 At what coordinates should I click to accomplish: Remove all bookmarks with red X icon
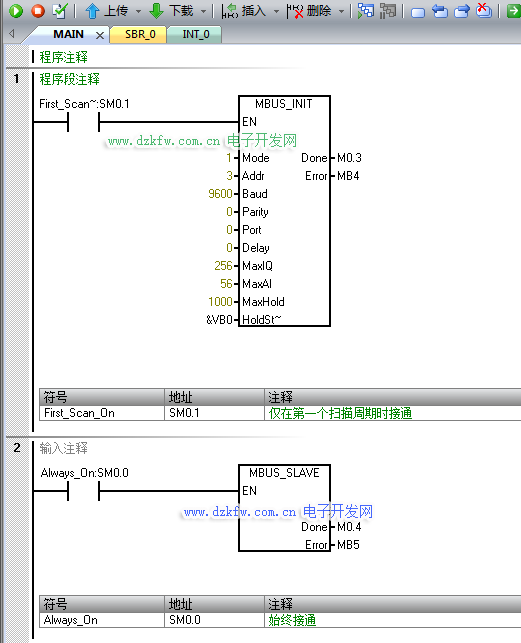[484, 10]
